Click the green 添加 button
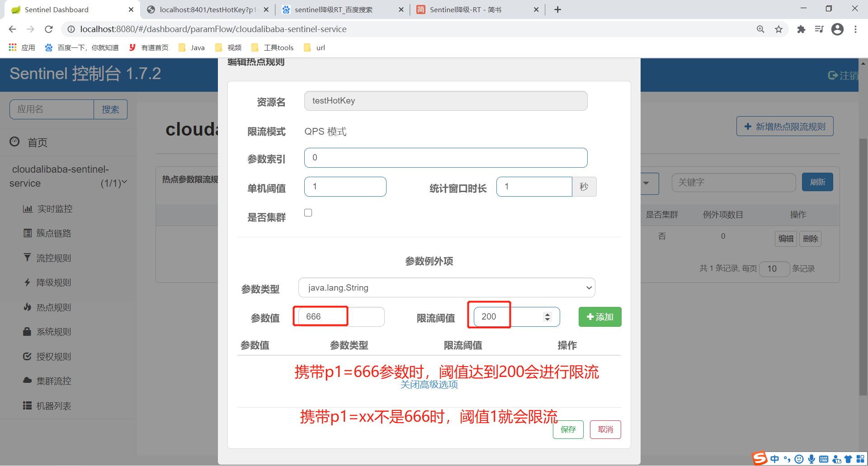The width and height of the screenshot is (868, 466). (x=600, y=317)
